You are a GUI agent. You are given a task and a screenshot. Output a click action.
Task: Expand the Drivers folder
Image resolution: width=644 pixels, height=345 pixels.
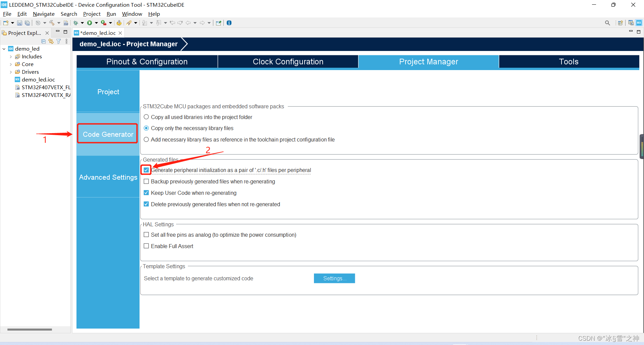tap(11, 72)
